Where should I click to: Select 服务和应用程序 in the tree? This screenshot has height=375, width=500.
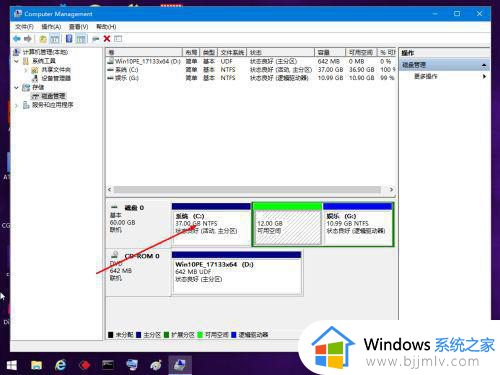click(53, 105)
